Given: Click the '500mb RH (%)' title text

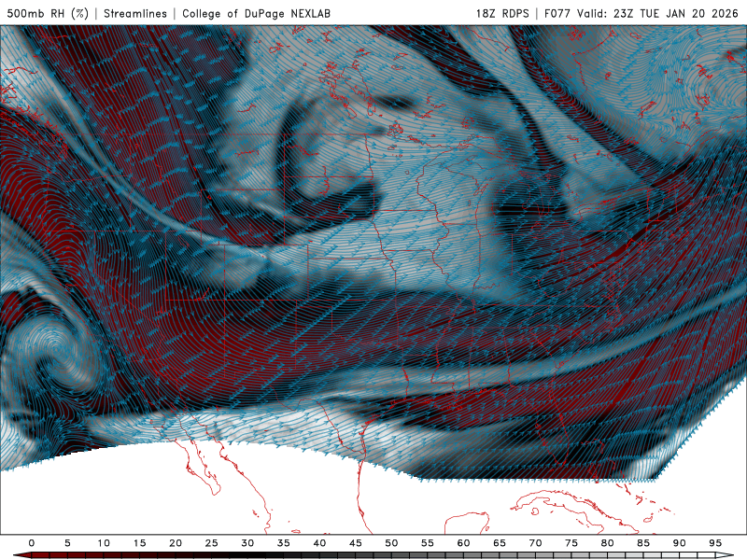Looking at the screenshot, I should [x=48, y=13].
